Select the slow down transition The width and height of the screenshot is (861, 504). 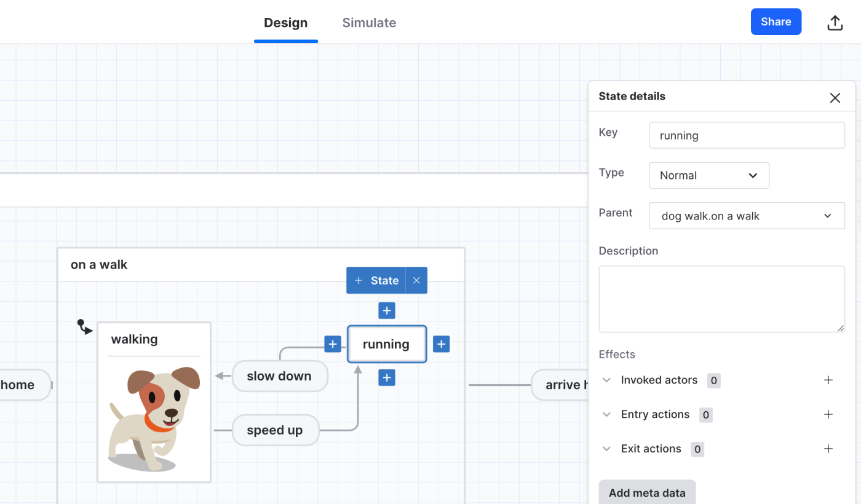[x=279, y=376]
